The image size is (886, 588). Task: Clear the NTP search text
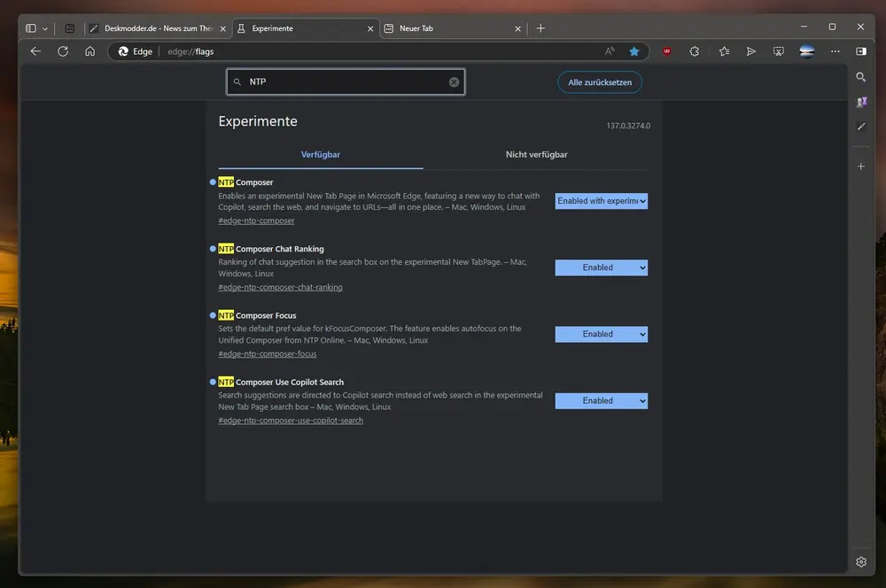pos(454,81)
